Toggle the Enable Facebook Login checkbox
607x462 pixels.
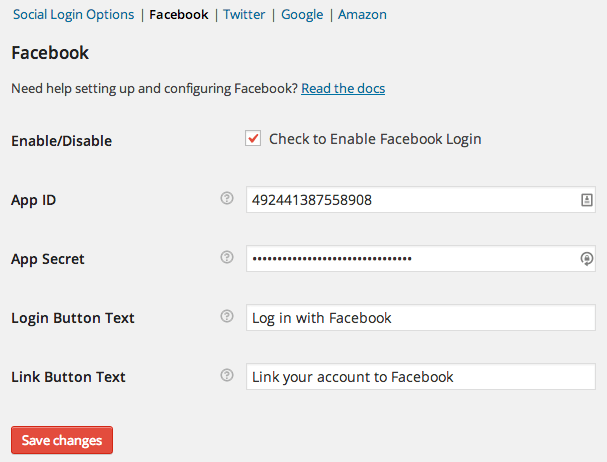click(253, 139)
